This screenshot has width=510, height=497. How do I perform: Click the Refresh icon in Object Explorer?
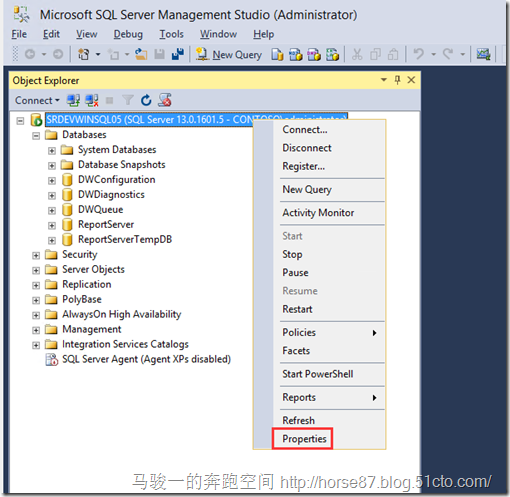146,100
